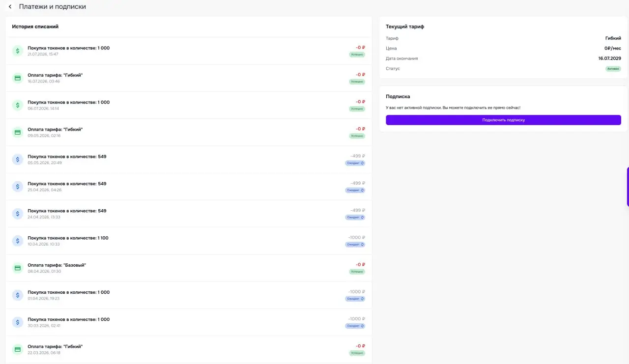Click the Текущий тариф panel heading
The image size is (629, 364).
pos(405,27)
